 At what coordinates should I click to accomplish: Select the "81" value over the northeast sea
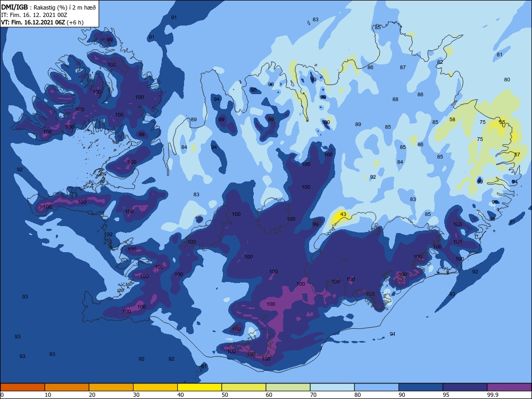pyautogui.click(x=500, y=55)
